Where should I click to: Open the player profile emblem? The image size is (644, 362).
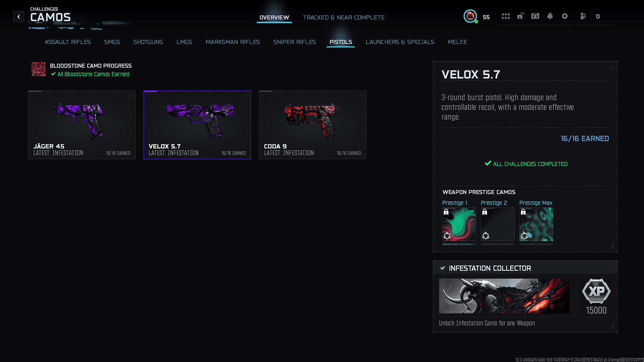(470, 16)
